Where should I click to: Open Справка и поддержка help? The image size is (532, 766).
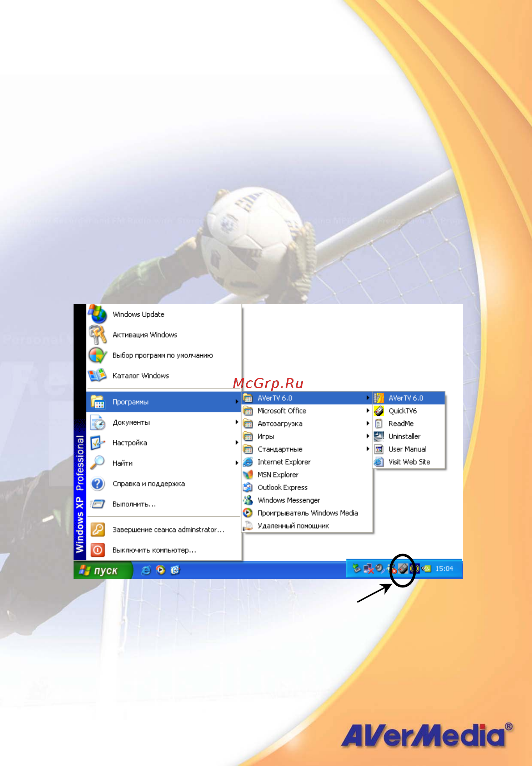(x=164, y=484)
